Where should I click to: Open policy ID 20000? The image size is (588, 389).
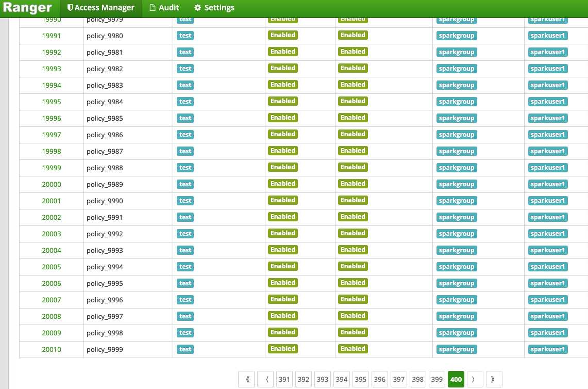tap(52, 184)
